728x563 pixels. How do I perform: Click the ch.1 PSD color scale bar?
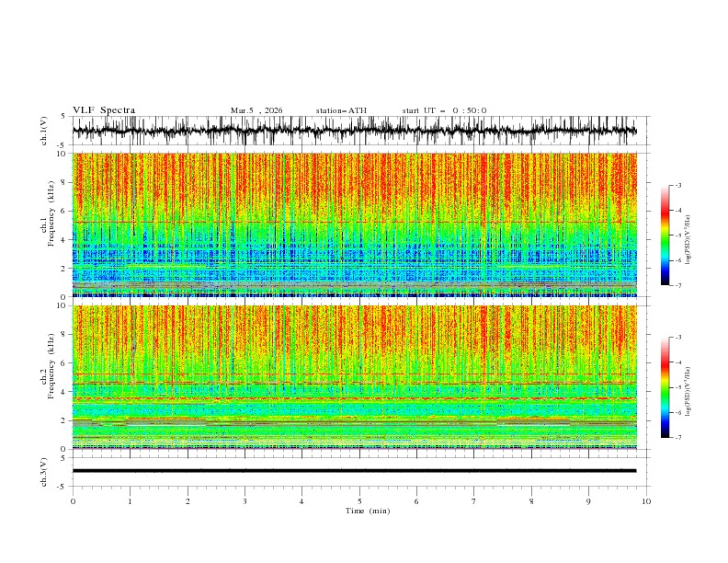click(x=665, y=236)
